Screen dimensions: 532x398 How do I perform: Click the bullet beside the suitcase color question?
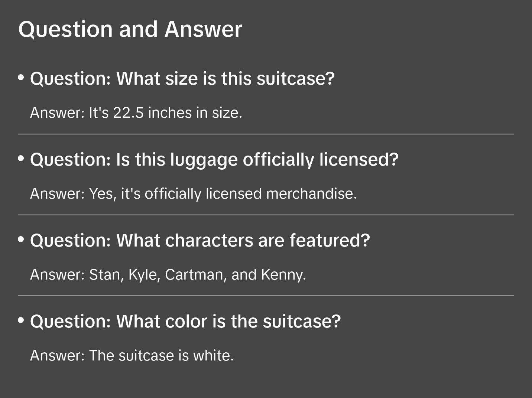(x=21, y=320)
